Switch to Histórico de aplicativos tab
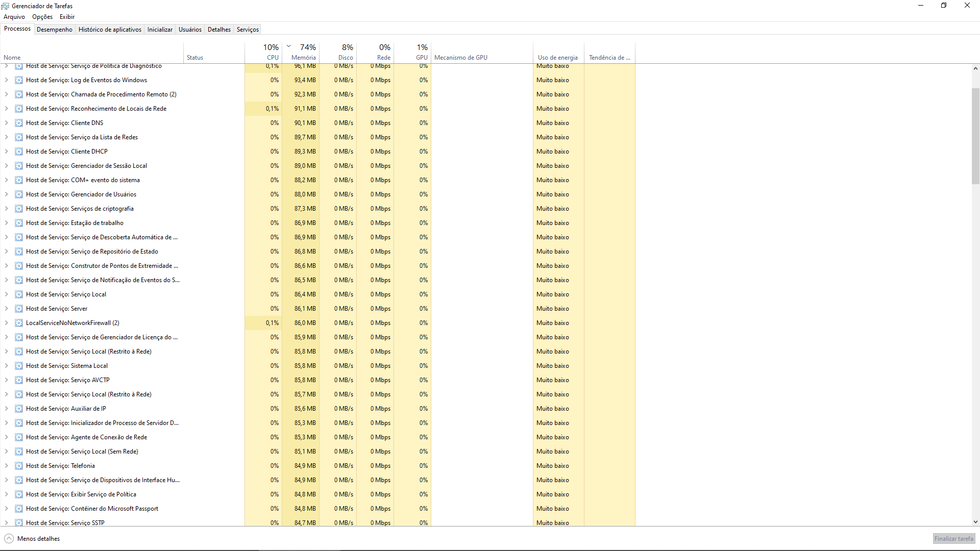980x551 pixels. point(110,30)
